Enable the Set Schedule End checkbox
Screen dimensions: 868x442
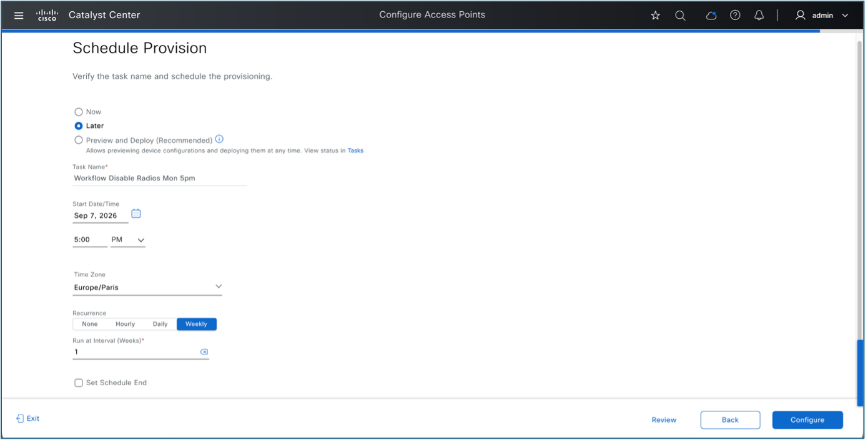pyautogui.click(x=79, y=383)
